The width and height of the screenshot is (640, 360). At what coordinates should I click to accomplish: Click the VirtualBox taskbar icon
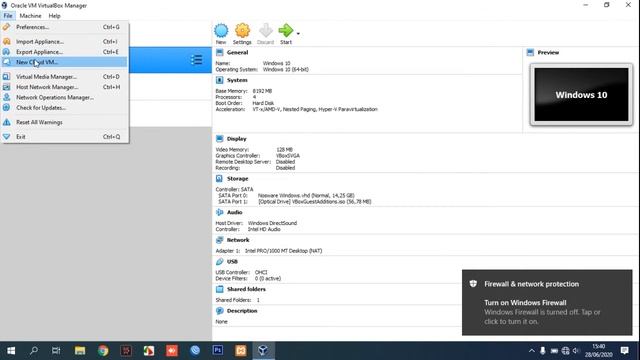263,351
